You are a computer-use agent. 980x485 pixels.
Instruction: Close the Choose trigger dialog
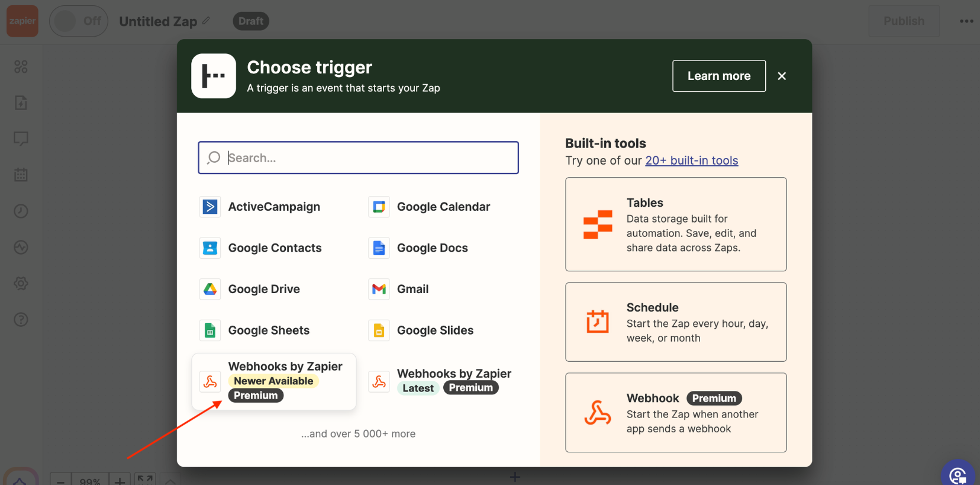(x=782, y=76)
